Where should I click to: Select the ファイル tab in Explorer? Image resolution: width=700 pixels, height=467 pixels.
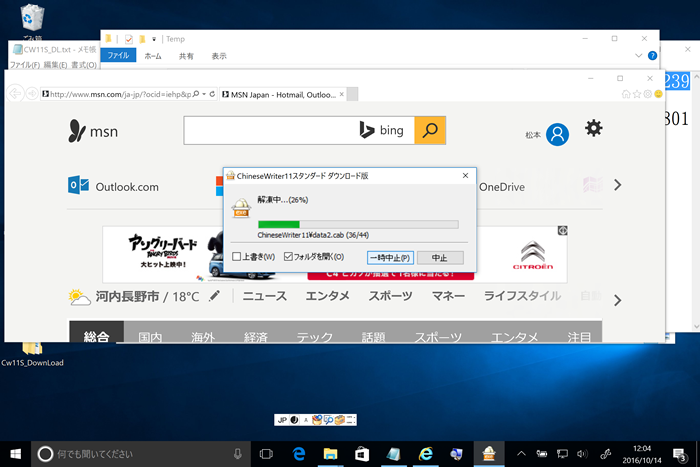[118, 55]
